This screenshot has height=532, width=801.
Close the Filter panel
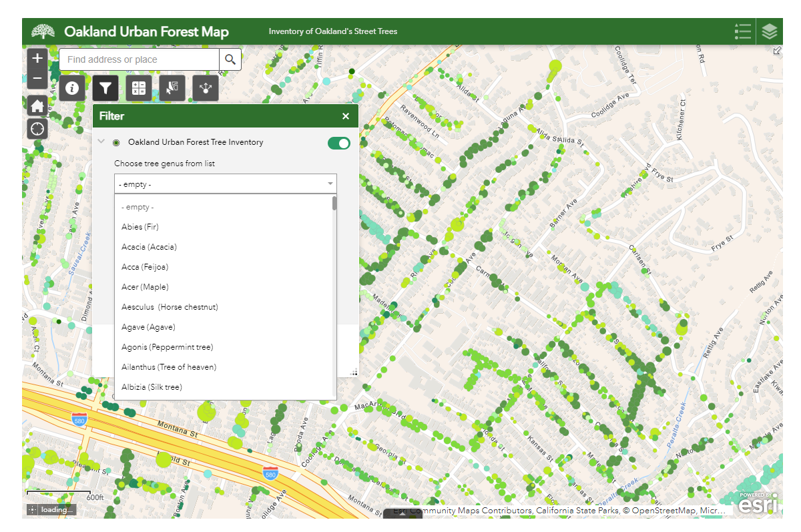click(346, 116)
